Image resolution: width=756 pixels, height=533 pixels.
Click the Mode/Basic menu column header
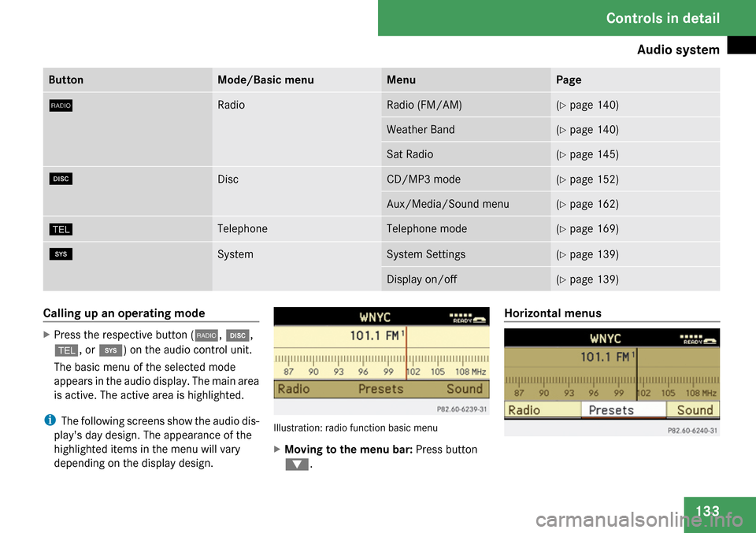pos(297,80)
